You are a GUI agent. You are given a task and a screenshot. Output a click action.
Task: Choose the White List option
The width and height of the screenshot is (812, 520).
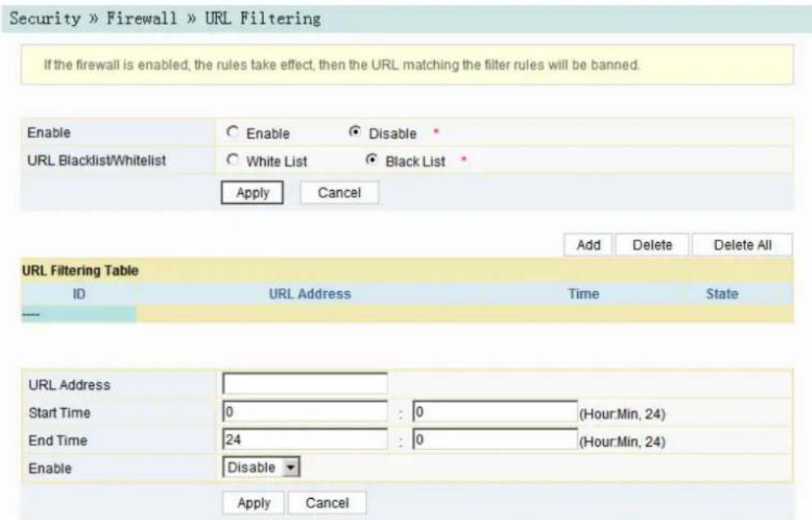[x=232, y=160]
